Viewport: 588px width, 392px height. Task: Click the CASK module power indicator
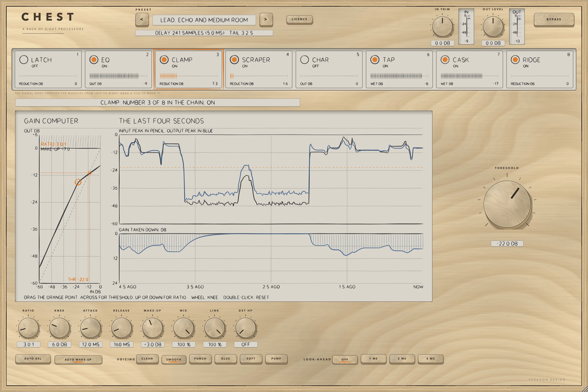pyautogui.click(x=445, y=59)
